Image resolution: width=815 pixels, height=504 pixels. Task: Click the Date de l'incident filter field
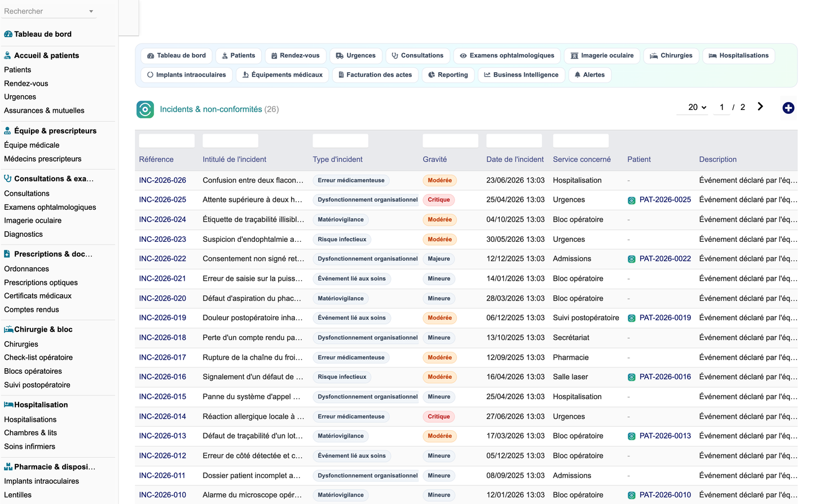click(514, 141)
